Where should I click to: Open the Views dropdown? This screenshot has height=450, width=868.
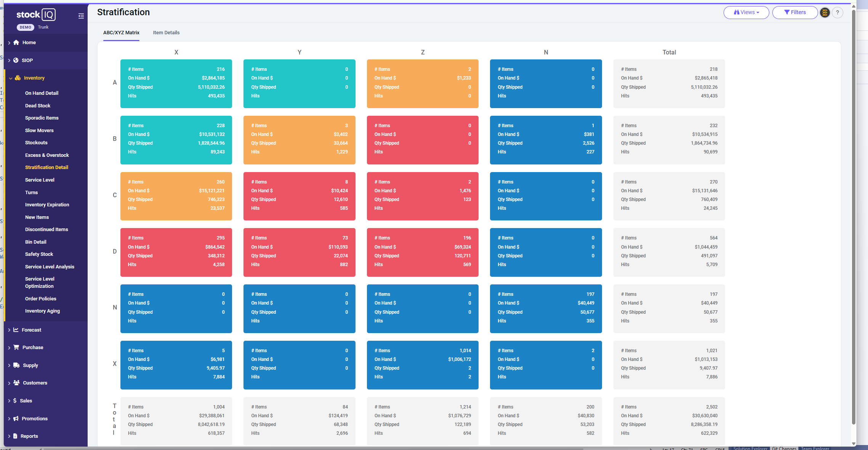click(746, 13)
